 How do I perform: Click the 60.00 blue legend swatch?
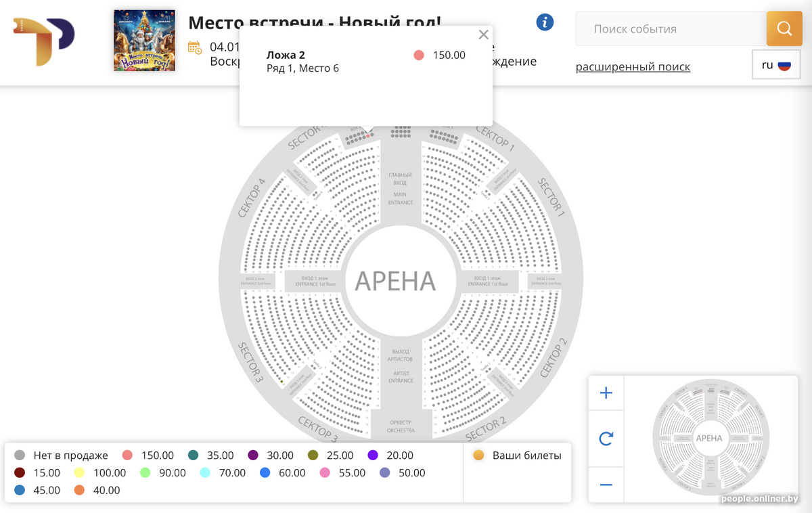(265, 472)
